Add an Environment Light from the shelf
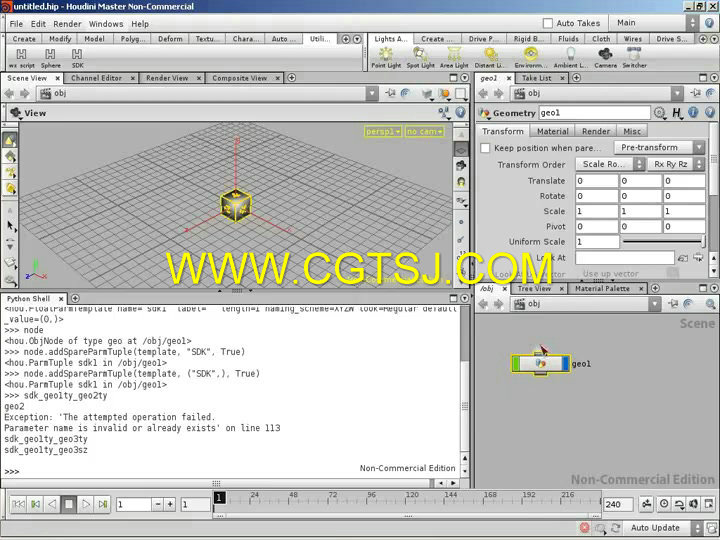 [x=530, y=58]
